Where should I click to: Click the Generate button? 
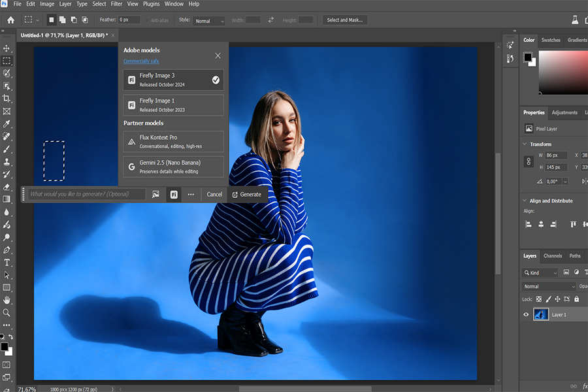click(246, 194)
